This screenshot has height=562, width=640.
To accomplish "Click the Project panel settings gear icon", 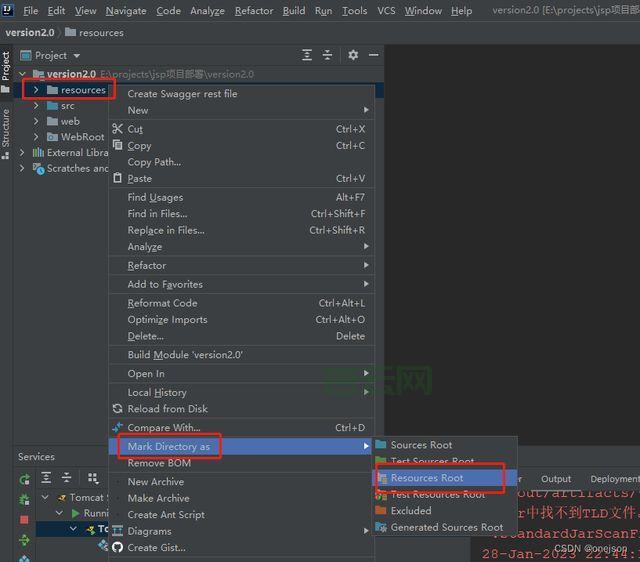I will click(x=353, y=55).
